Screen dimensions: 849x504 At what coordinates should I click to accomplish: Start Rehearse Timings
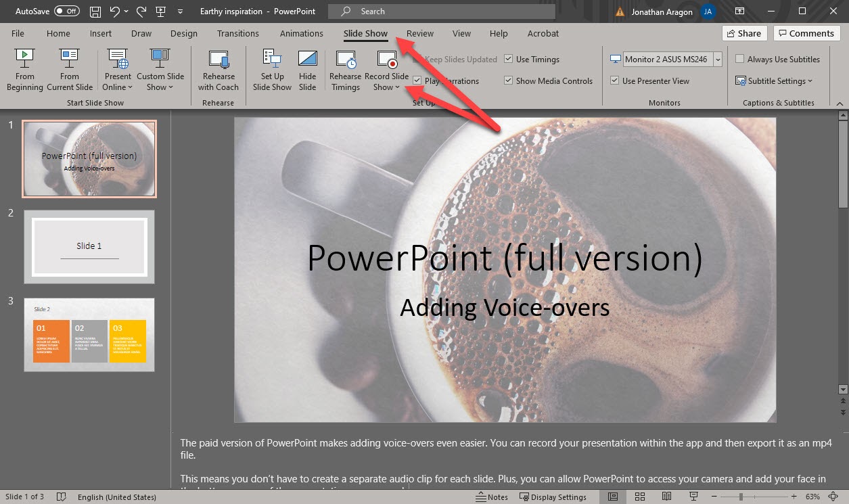tap(345, 70)
